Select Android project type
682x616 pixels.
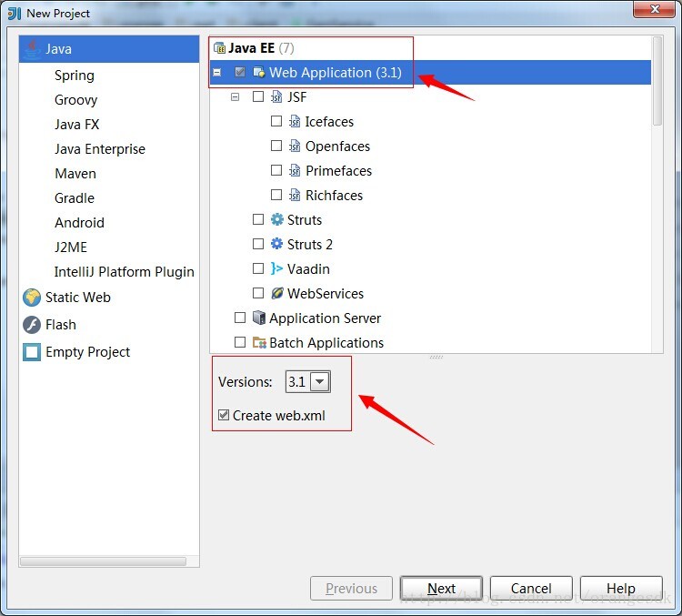click(80, 223)
